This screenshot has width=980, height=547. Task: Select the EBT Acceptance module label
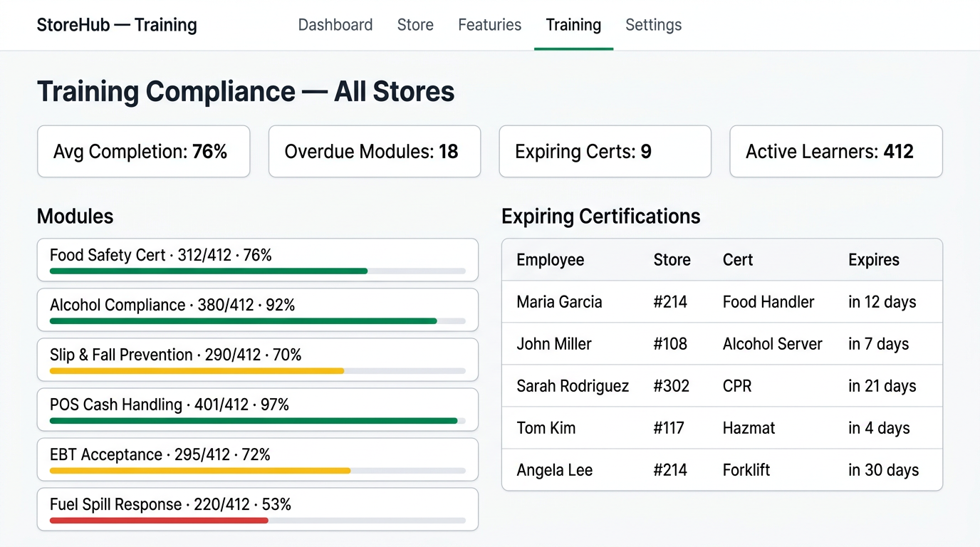pyautogui.click(x=160, y=454)
